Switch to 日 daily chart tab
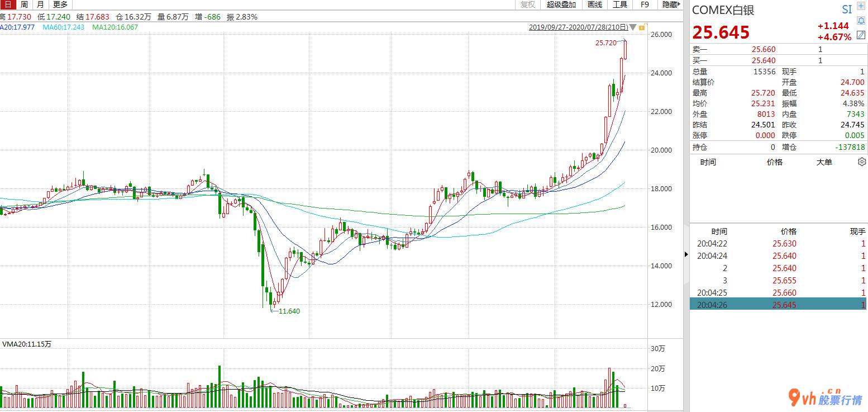 coord(8,4)
